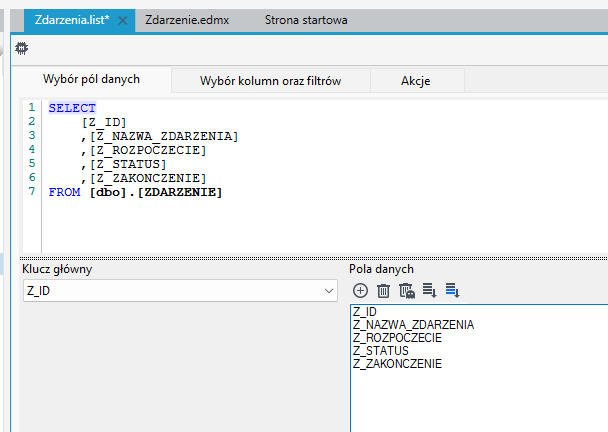Switch to Zdarzenia.list tab
The image size is (608, 432).
72,20
